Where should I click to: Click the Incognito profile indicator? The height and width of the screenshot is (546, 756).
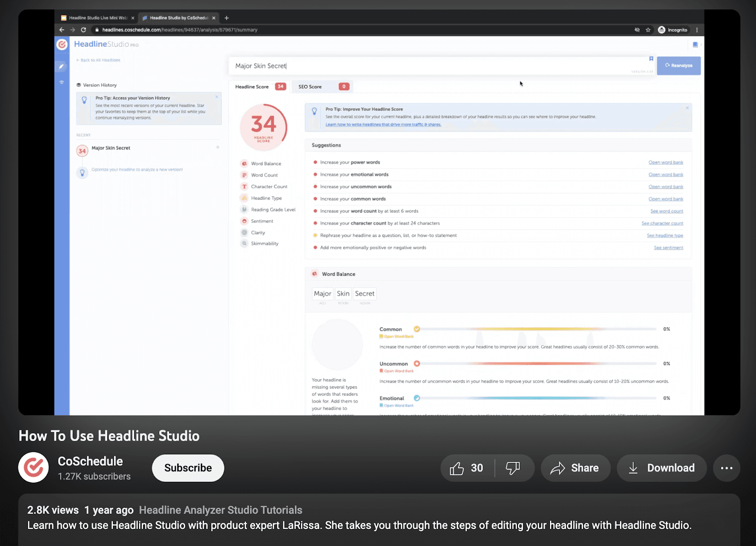pyautogui.click(x=673, y=30)
